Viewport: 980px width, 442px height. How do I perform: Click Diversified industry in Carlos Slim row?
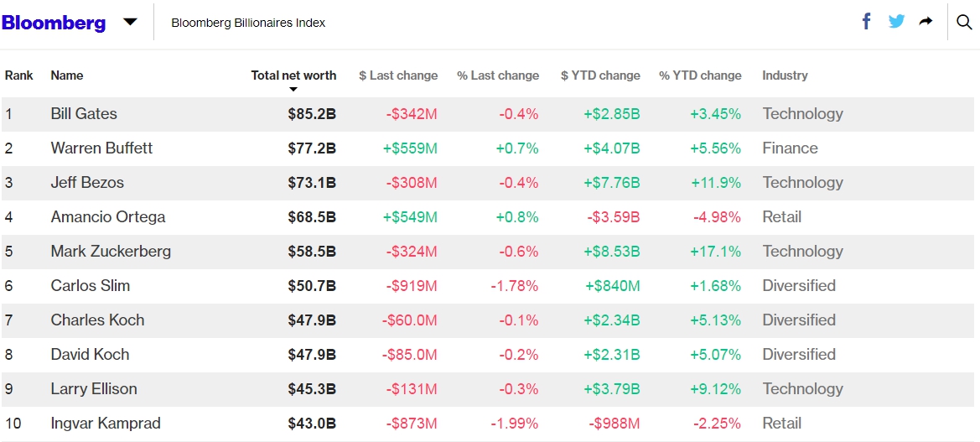[799, 286]
